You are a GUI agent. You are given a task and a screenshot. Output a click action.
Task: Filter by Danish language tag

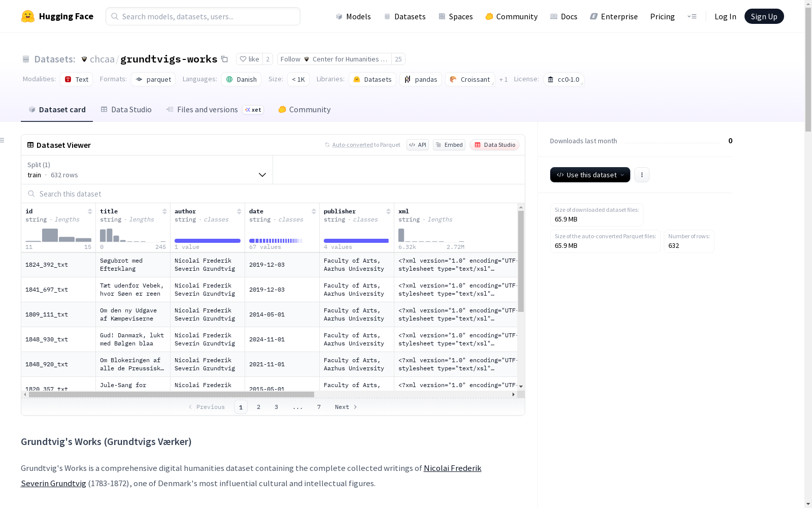(x=241, y=79)
